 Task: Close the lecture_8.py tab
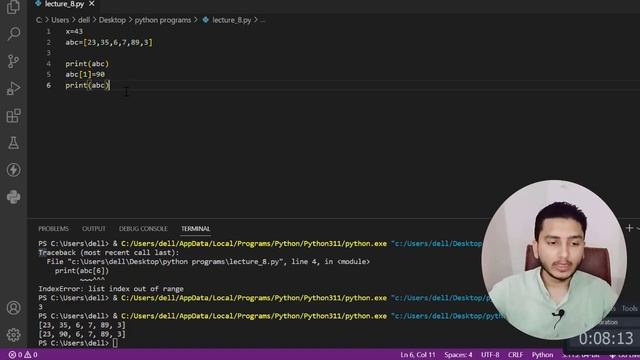[91, 4]
